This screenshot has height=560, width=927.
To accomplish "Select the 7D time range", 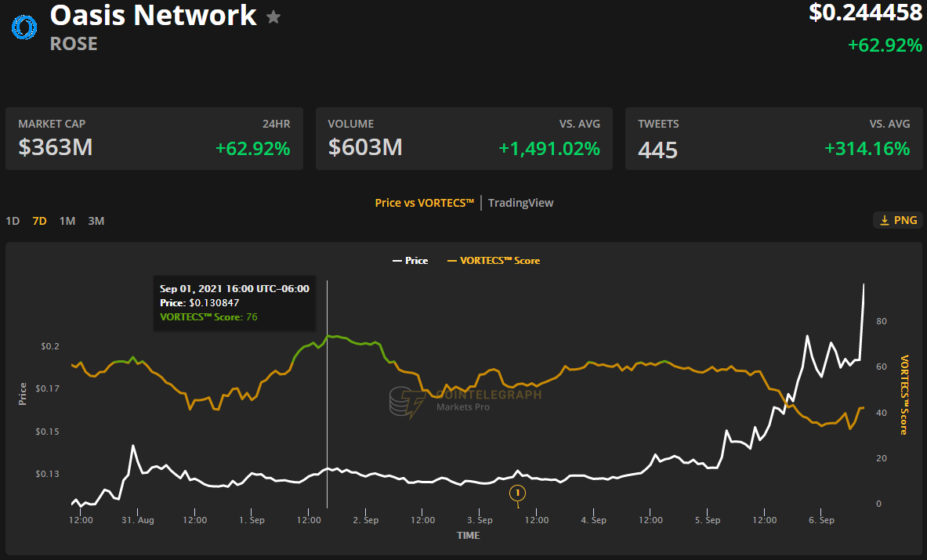I will [39, 221].
